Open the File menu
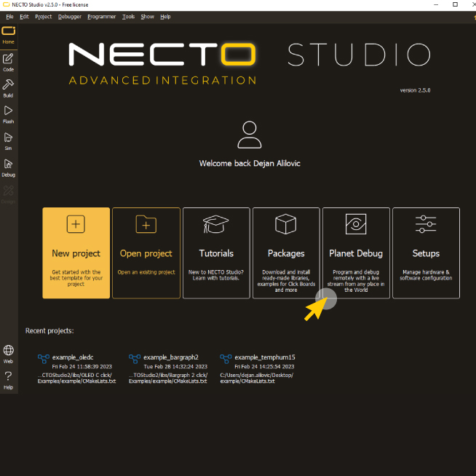Image resolution: width=476 pixels, height=476 pixels. [9, 17]
